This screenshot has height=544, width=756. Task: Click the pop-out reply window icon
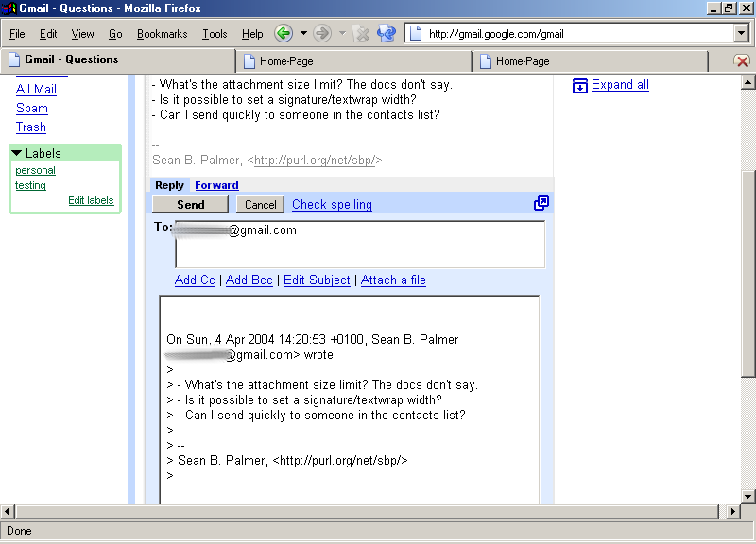coord(541,203)
